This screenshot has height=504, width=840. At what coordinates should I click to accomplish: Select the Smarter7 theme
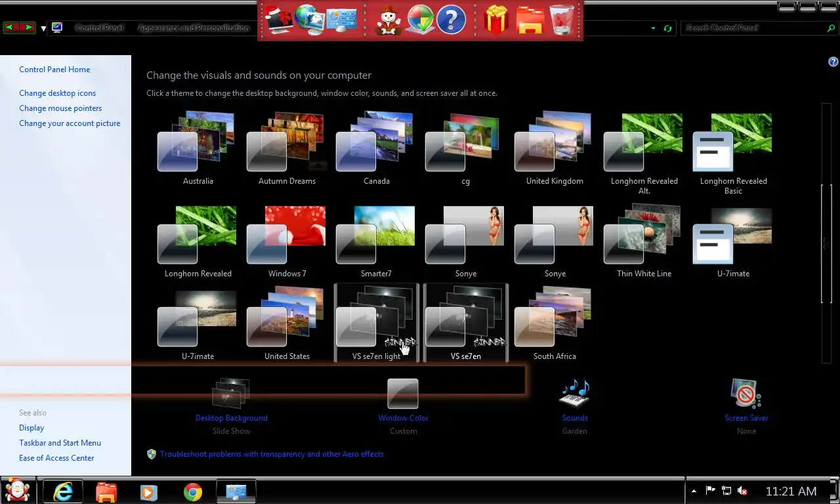click(x=376, y=241)
